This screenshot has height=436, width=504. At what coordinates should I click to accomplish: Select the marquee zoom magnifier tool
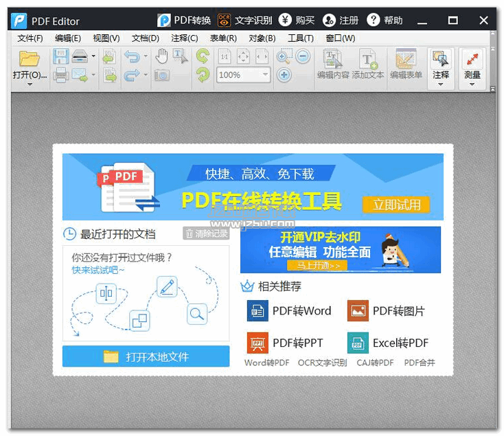(284, 56)
